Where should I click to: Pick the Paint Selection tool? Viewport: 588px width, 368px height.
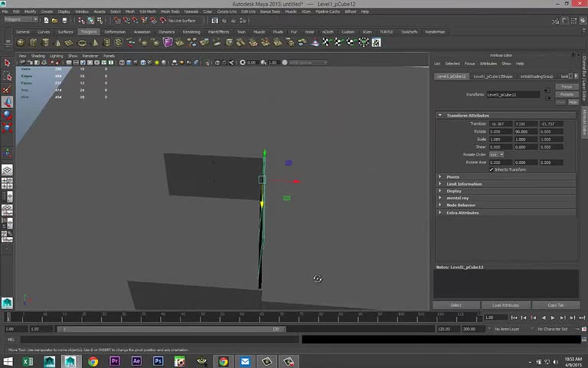pos(7,89)
